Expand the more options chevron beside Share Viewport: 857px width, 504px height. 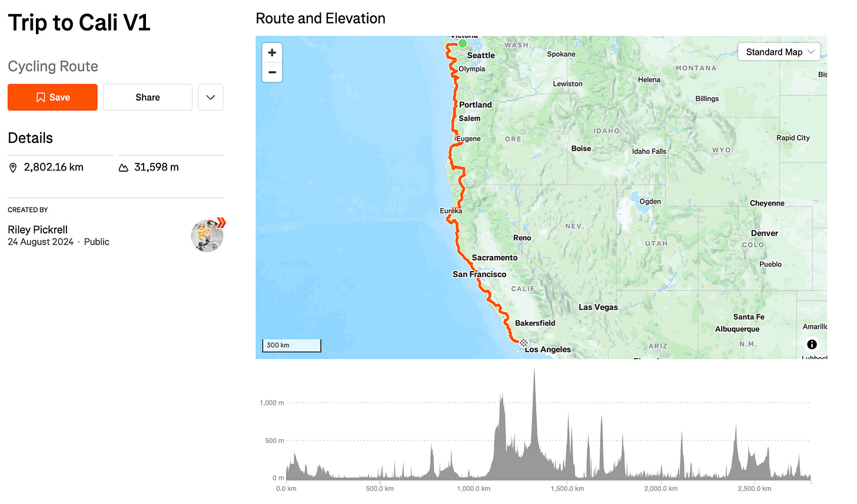coord(211,97)
